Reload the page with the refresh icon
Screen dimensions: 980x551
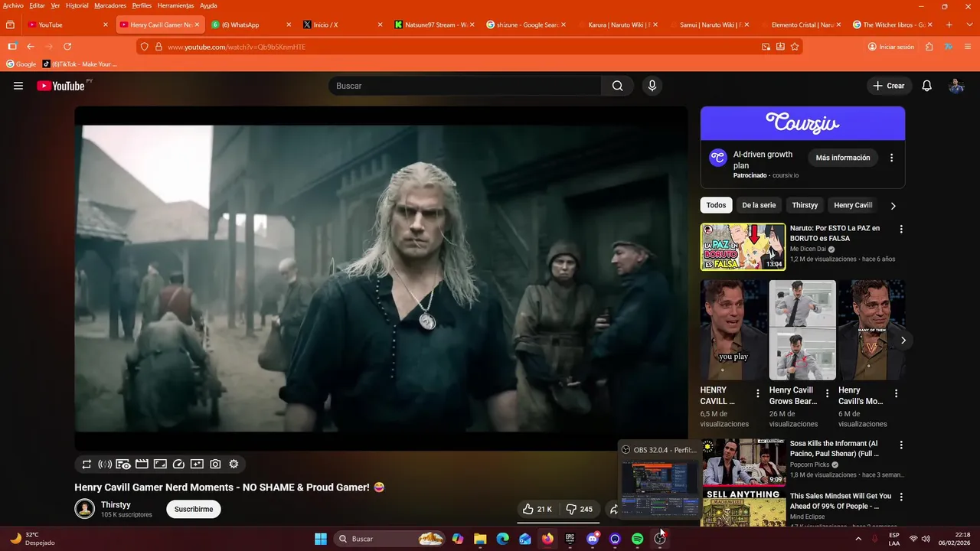click(x=67, y=47)
